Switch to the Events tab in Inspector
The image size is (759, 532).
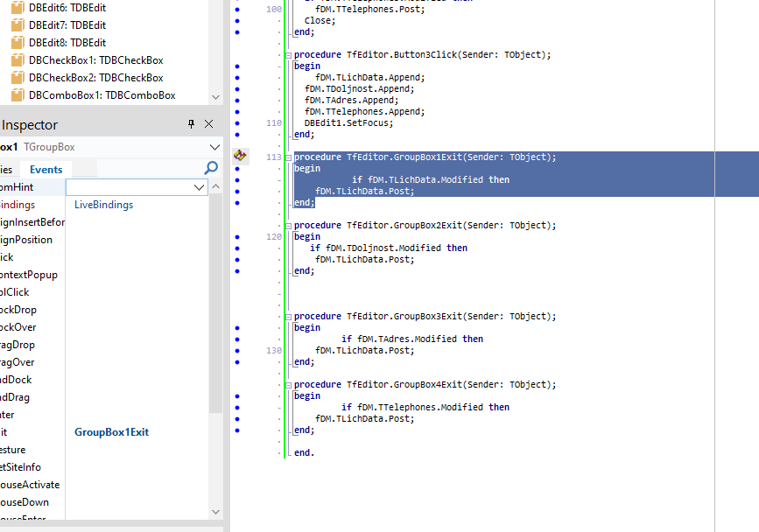click(46, 169)
